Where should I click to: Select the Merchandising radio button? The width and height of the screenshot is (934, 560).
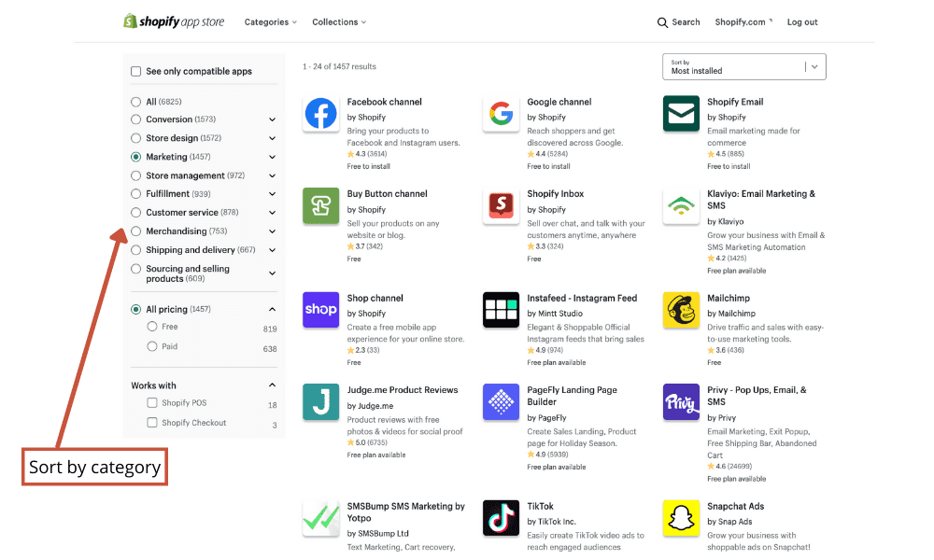pyautogui.click(x=135, y=231)
